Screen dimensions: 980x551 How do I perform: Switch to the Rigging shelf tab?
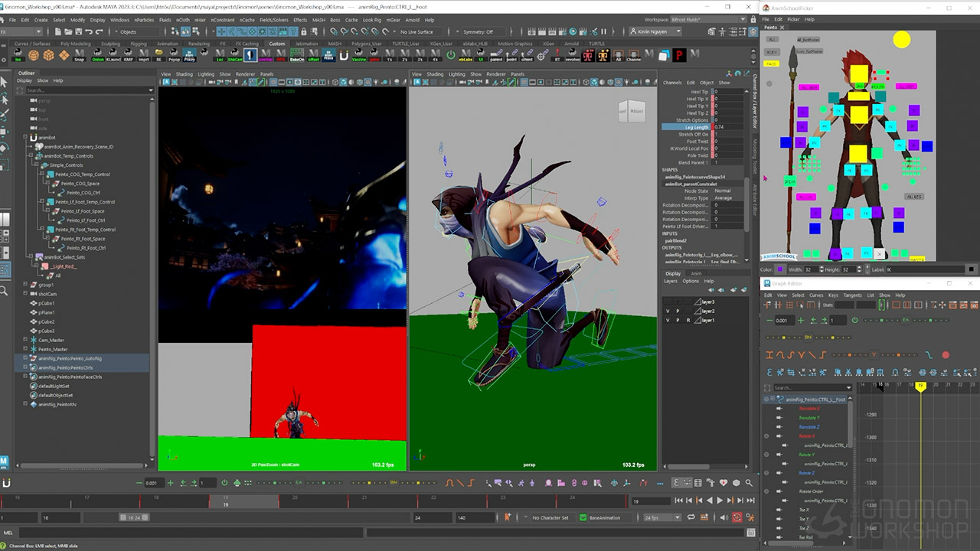[138, 44]
